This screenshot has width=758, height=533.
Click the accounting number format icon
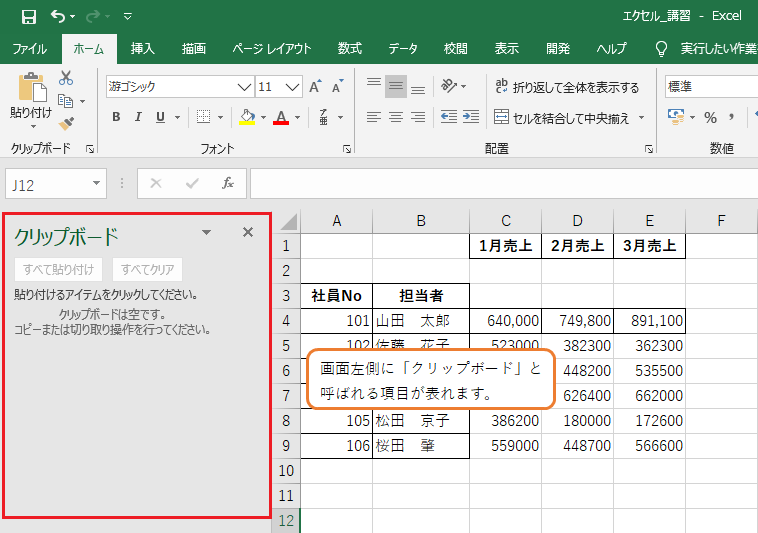pos(675,117)
